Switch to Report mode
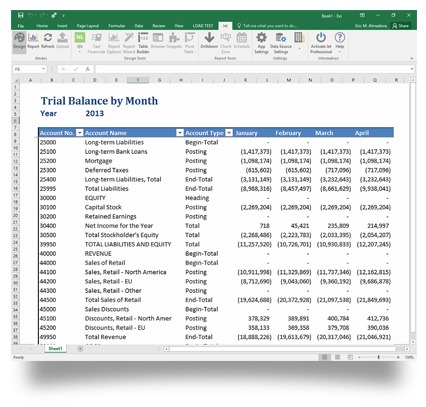 point(33,40)
